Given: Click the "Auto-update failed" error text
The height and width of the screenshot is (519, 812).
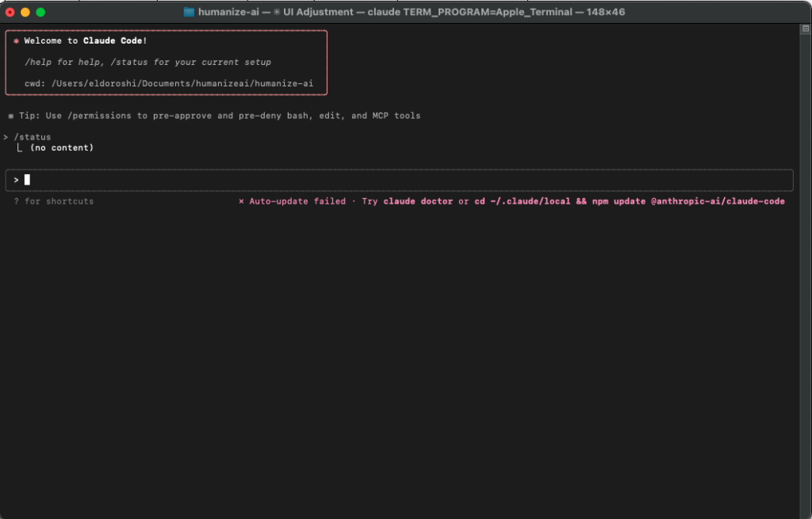Looking at the screenshot, I should (297, 201).
